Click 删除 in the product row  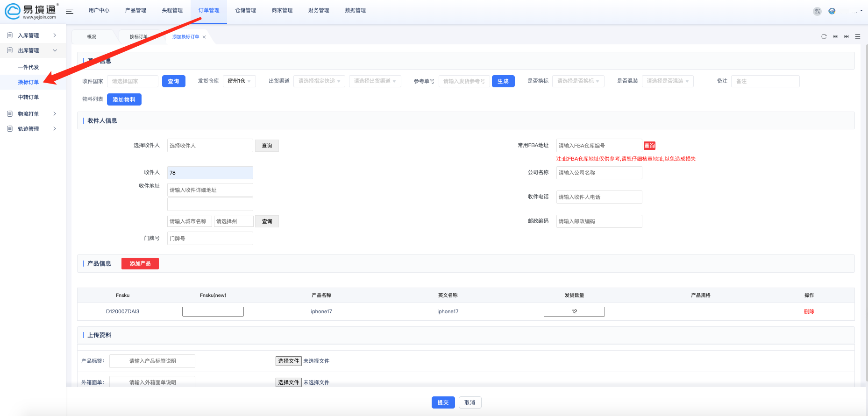tap(809, 311)
